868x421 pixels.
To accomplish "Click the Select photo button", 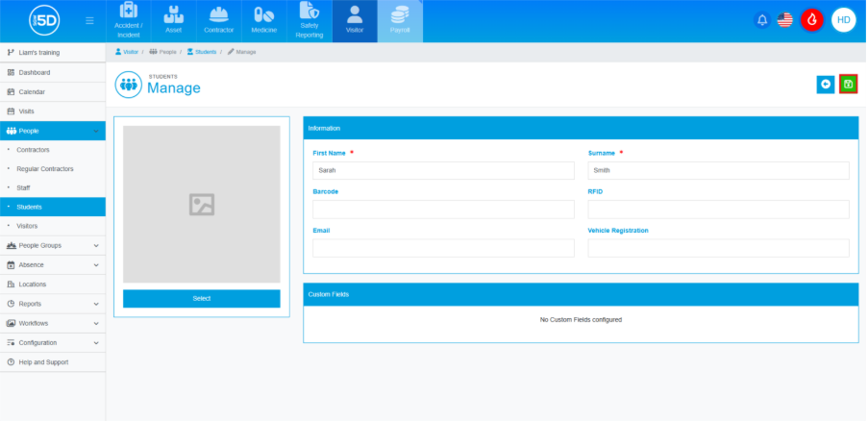I will coord(202,299).
